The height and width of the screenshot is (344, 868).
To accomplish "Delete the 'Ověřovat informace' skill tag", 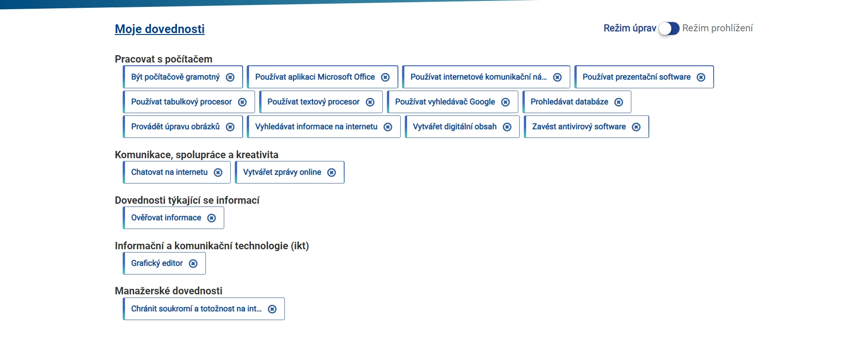I will coord(211,218).
